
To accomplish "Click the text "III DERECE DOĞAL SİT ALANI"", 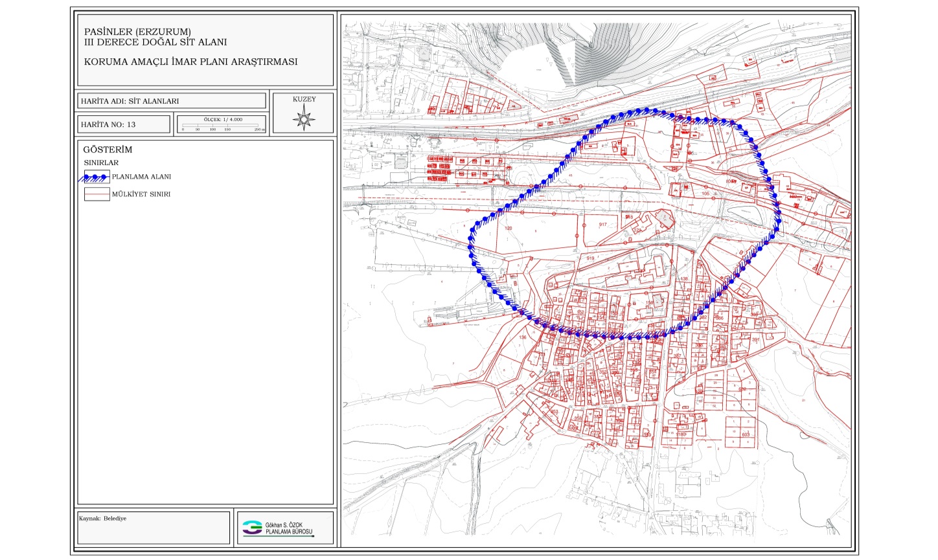I will (155, 42).
